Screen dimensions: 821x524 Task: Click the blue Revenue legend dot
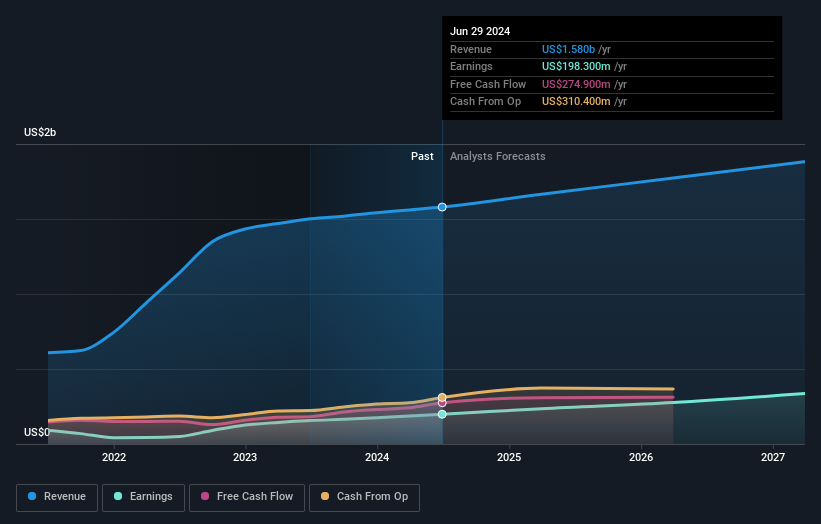pos(32,496)
